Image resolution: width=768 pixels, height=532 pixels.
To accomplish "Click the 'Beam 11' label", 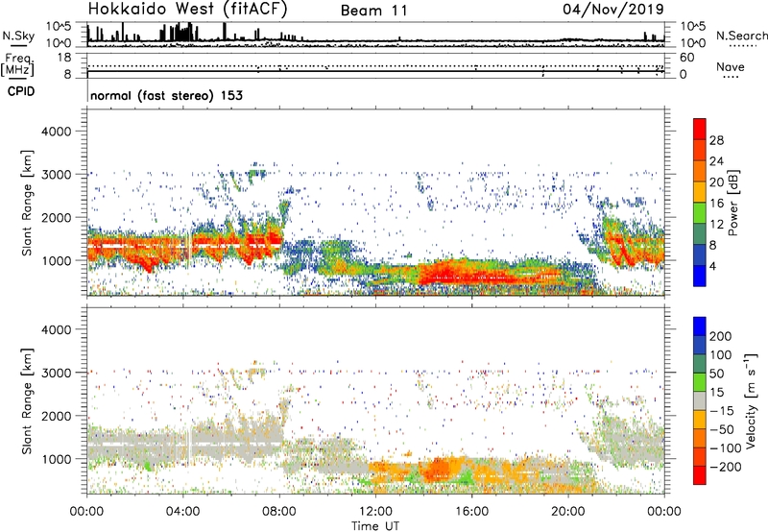I will pos(373,11).
